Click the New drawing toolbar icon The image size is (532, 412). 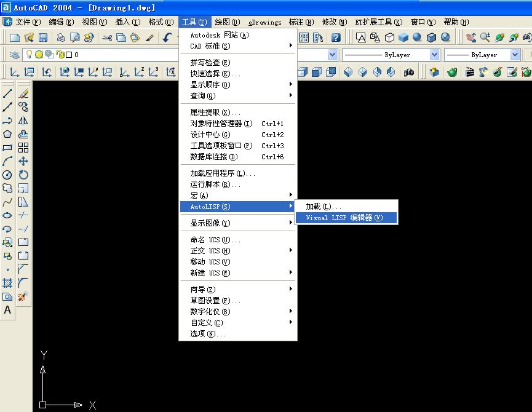(15, 38)
